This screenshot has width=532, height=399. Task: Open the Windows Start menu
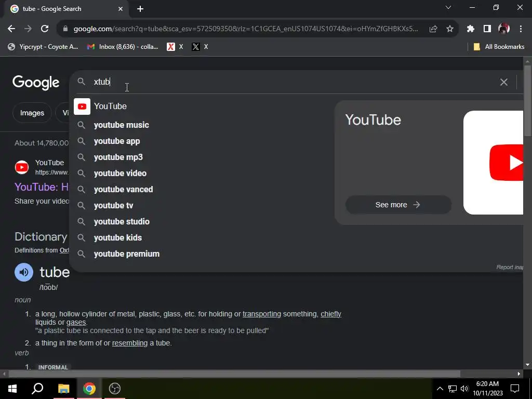tap(12, 389)
